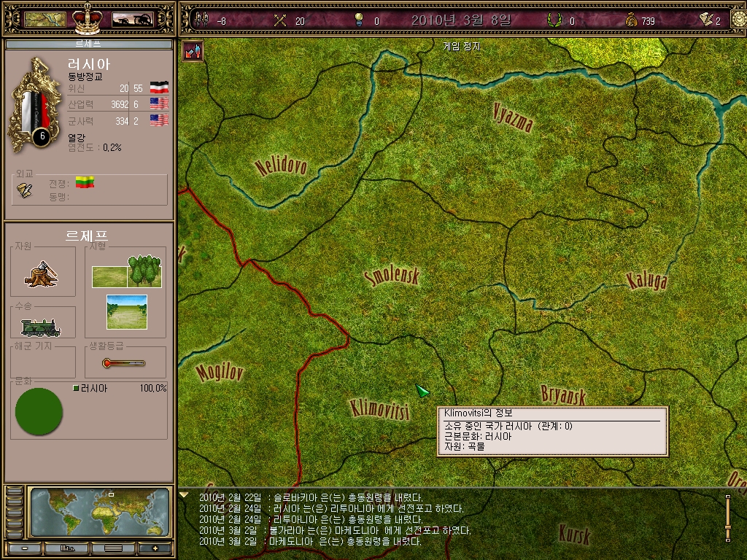747x560 pixels.
Task: Click the log entry about 불가리아 declaring war
Action: (334, 530)
